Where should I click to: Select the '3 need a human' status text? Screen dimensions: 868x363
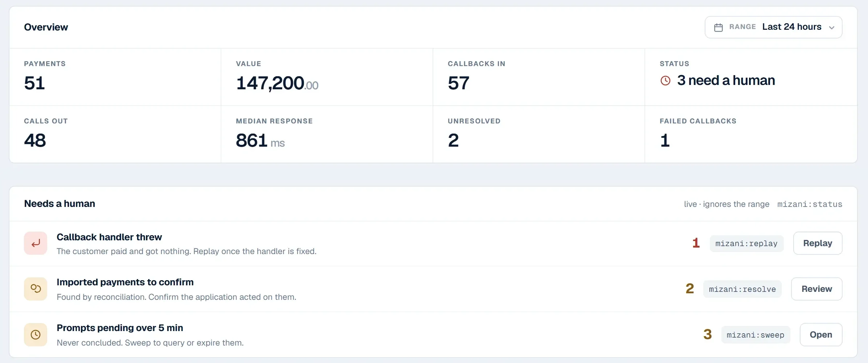(x=726, y=81)
